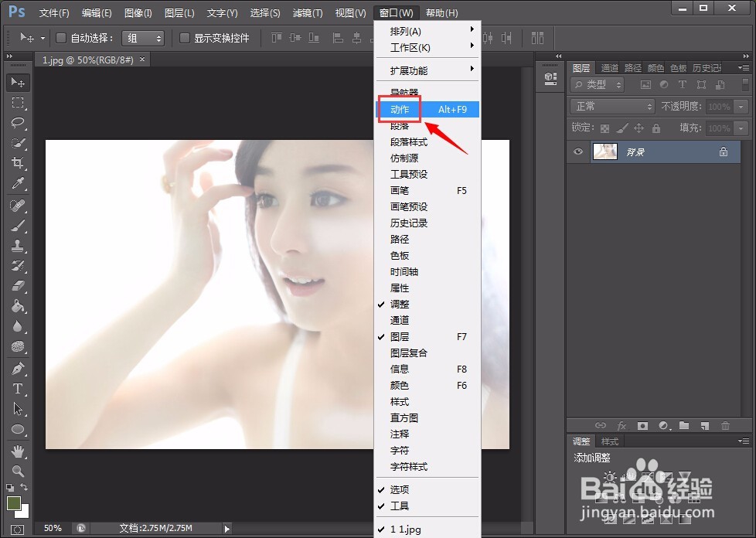Open the 3D panel icon

550,79
